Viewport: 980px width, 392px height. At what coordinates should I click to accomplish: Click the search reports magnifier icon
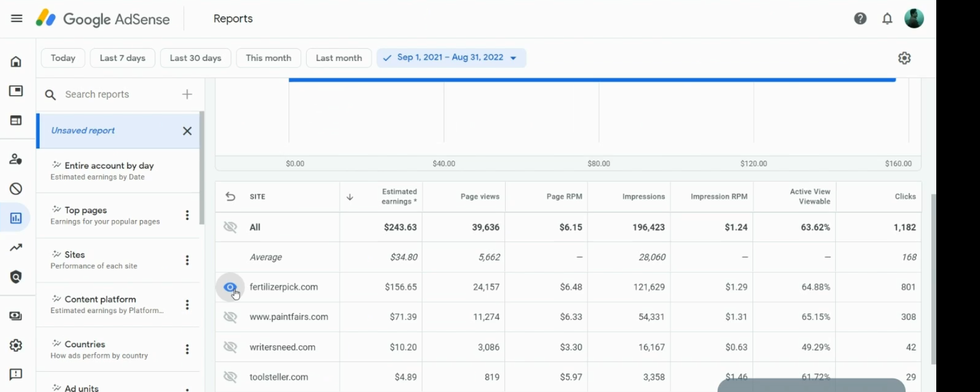point(50,95)
